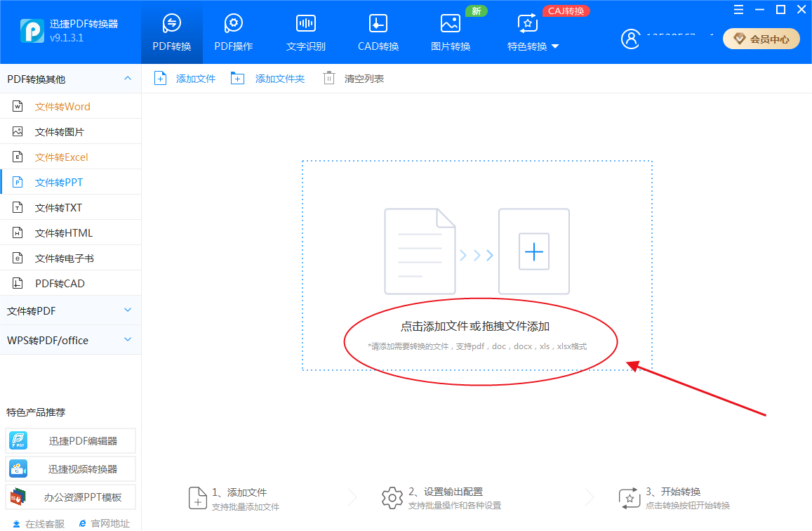The height and width of the screenshot is (531, 812).
Task: Select 文件转Word in sidebar
Action: (71, 106)
